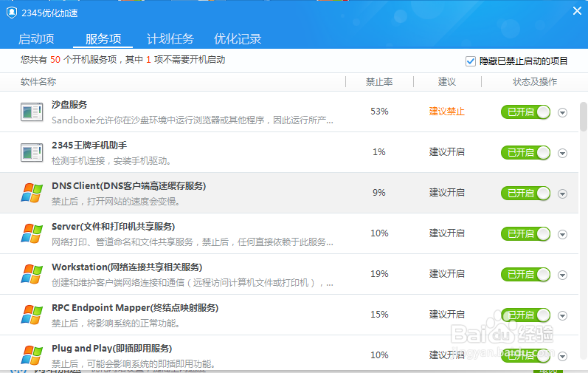Viewport: 588px width, 373px height.
Task: Open the Server row dropdown arrow
Action: click(x=562, y=234)
